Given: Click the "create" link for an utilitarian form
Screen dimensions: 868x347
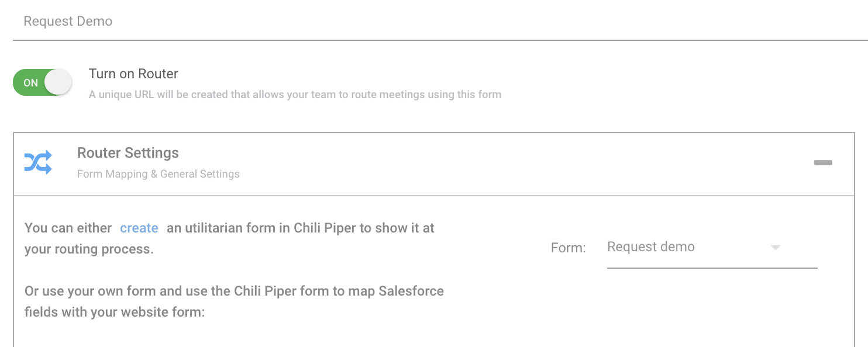Looking at the screenshot, I should pos(139,228).
